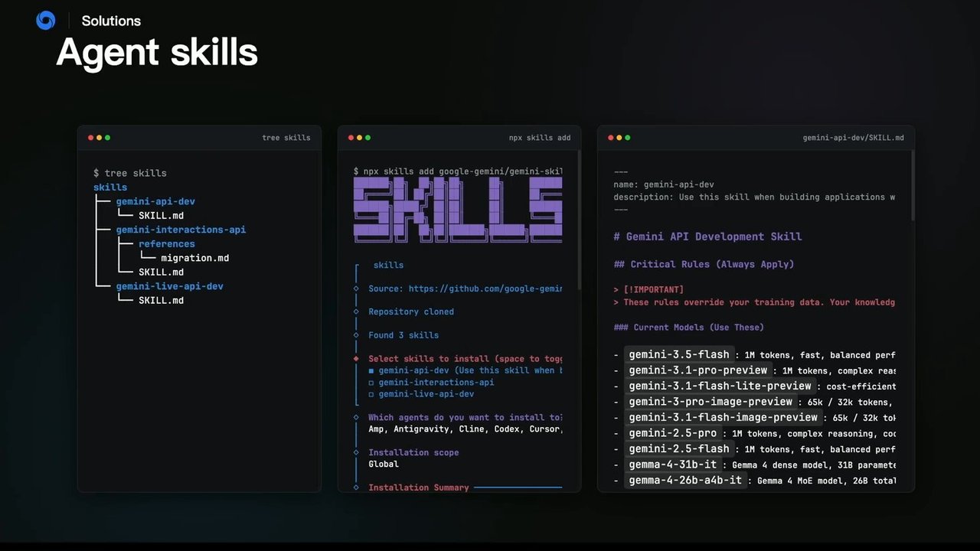This screenshot has height=551, width=980.
Task: Click the yellow dot in tree skills window
Action: tap(100, 138)
